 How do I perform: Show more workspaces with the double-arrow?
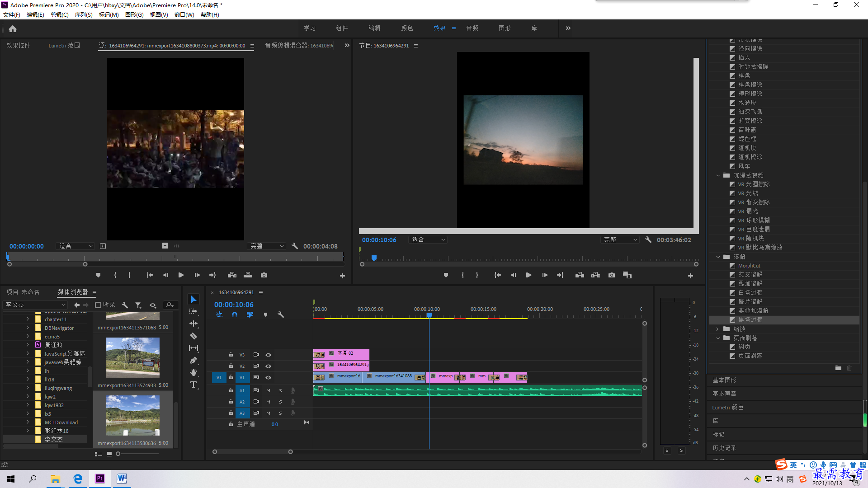click(x=568, y=28)
